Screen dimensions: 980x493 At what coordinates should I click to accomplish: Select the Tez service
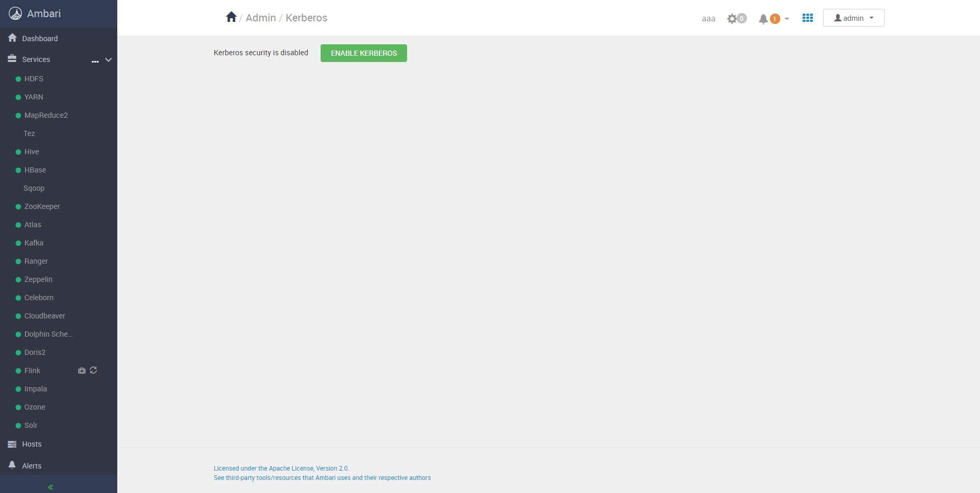pos(29,133)
